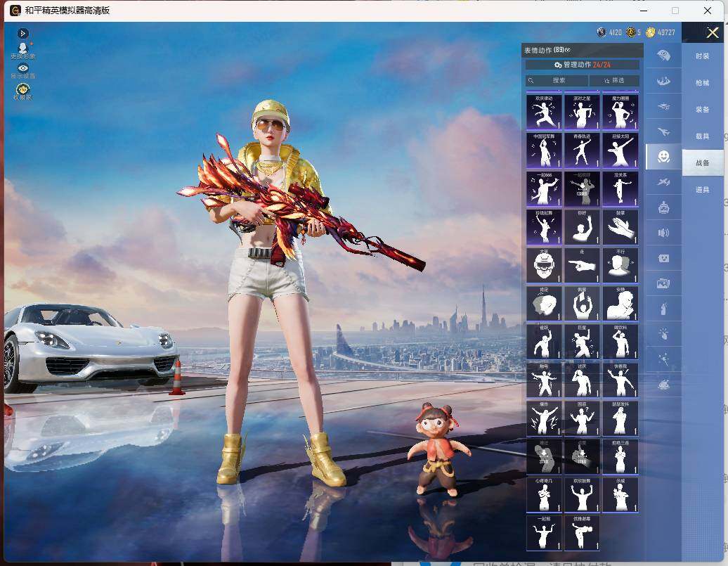
Task: Switch to the 枪械 tab
Action: [x=703, y=83]
